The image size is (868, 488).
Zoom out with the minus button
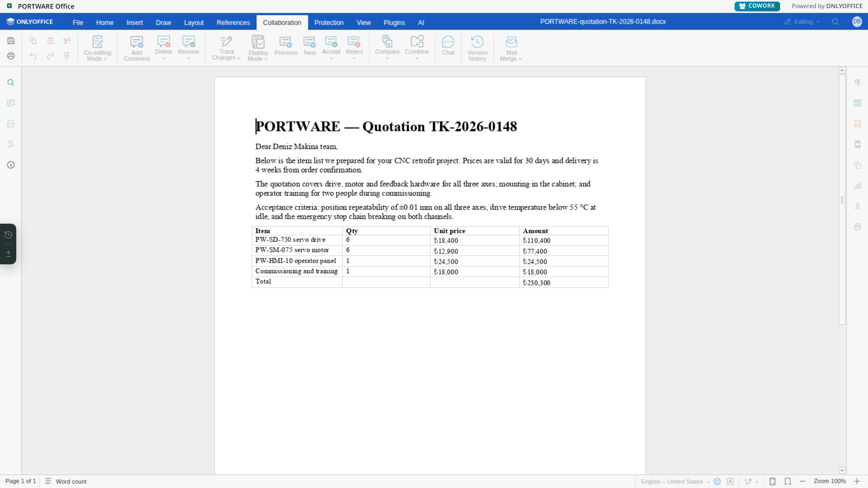pos(803,481)
